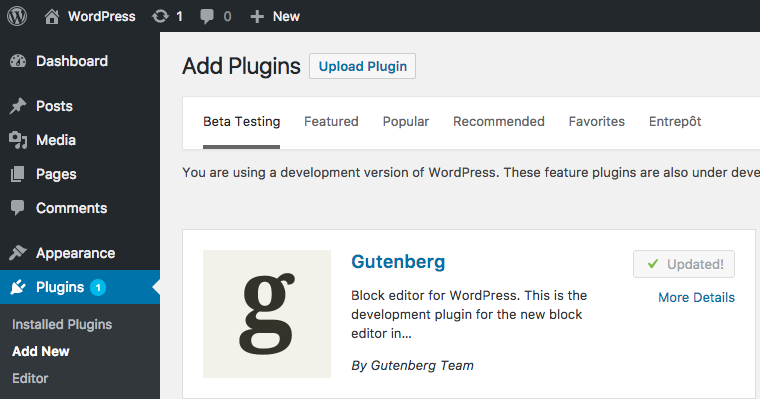Open the Gutenberg plugin title link

click(x=398, y=262)
